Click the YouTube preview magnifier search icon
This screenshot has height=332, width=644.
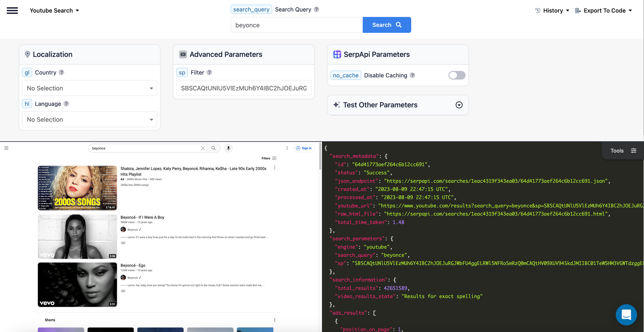pyautogui.click(x=213, y=148)
